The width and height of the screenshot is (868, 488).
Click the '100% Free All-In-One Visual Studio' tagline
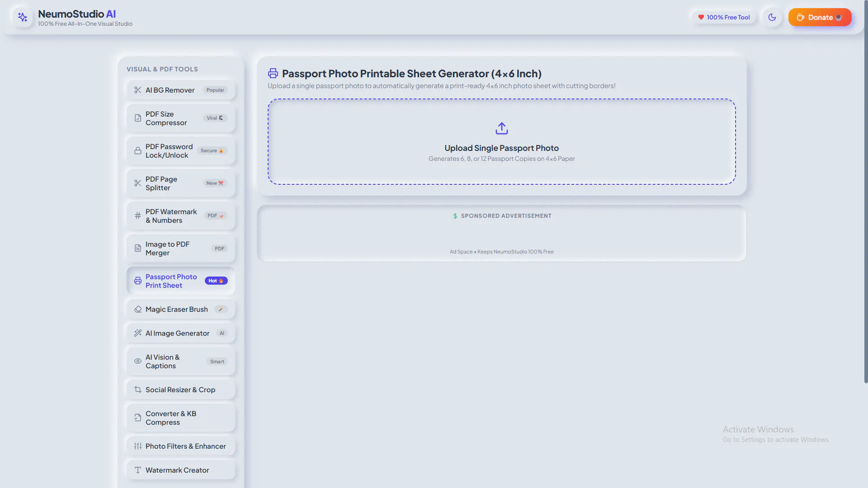pos(85,24)
